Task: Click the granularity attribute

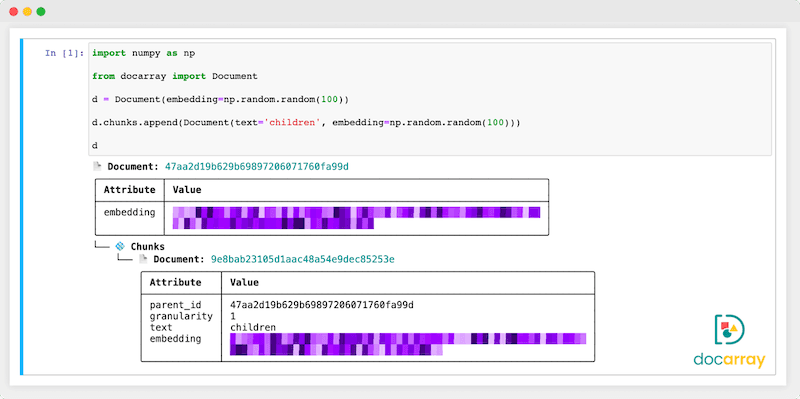Action: click(x=181, y=316)
